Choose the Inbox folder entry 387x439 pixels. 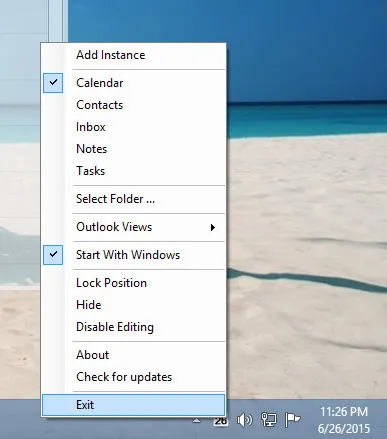(133, 127)
